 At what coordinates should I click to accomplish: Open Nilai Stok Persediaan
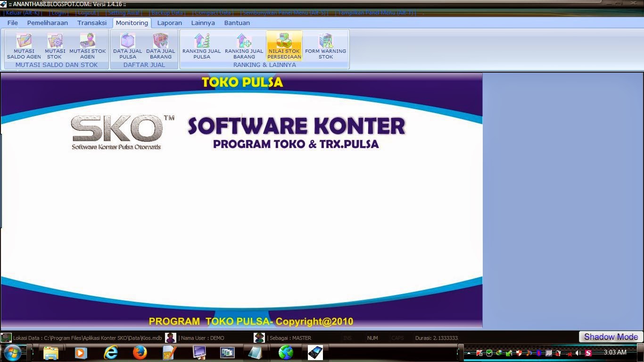pyautogui.click(x=284, y=46)
